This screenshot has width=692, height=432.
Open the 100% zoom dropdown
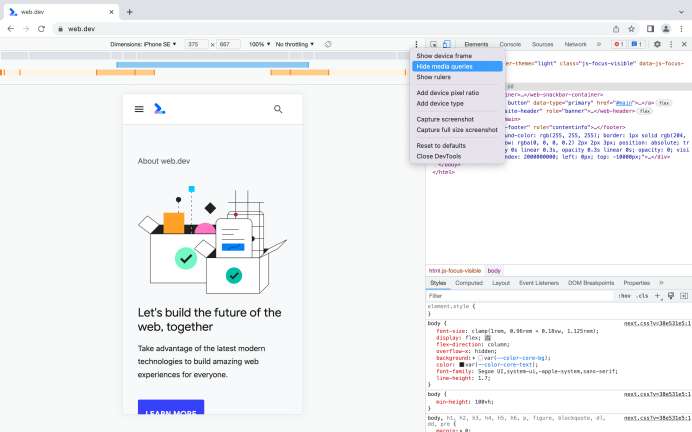pyautogui.click(x=260, y=44)
